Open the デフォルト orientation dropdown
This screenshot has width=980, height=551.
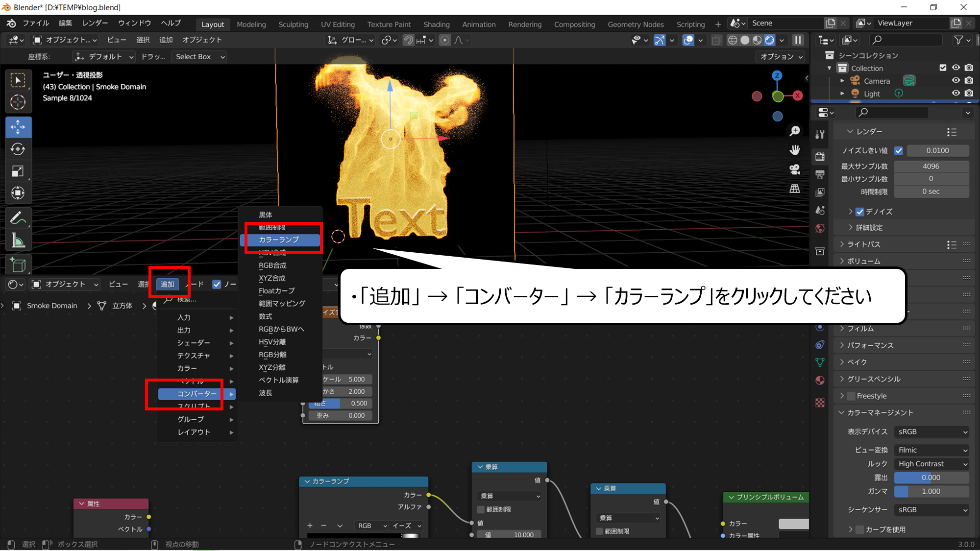[x=103, y=57]
